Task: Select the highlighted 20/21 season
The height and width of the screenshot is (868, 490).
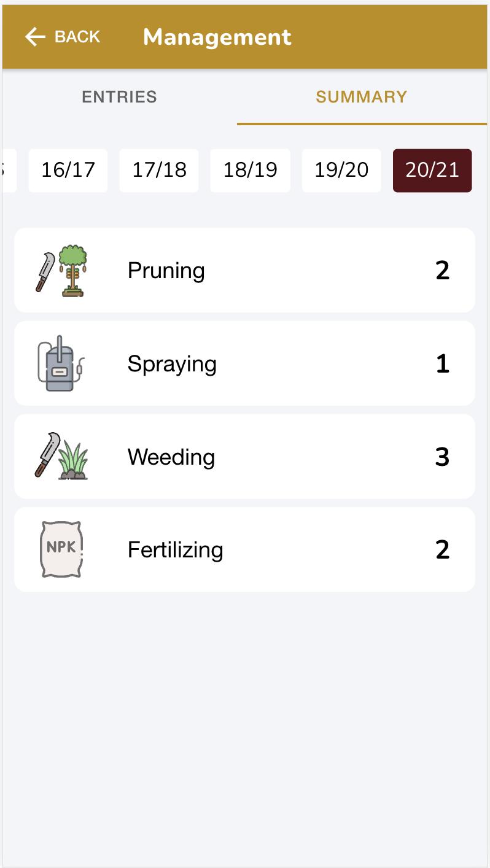Action: click(x=432, y=171)
